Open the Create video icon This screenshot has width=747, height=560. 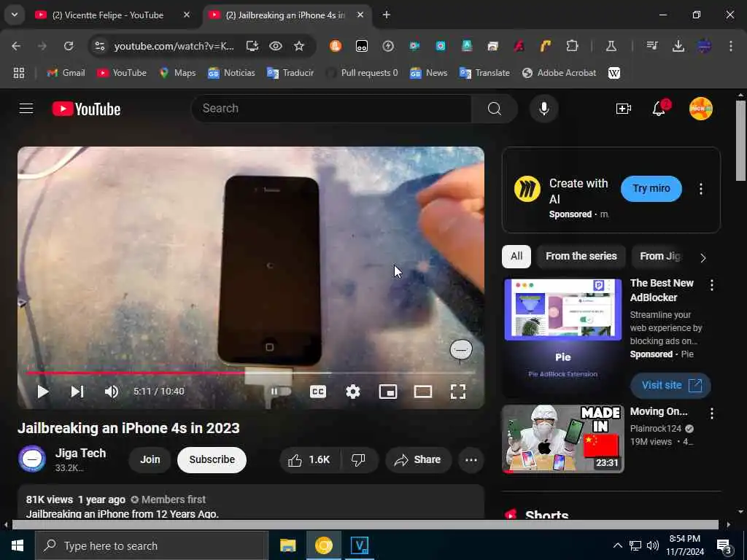pyautogui.click(x=623, y=109)
